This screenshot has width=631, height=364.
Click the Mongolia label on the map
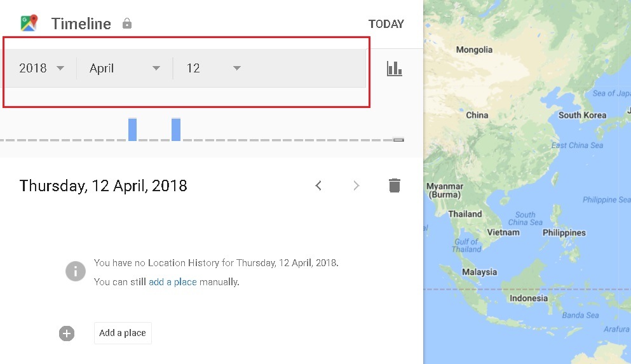tap(474, 50)
